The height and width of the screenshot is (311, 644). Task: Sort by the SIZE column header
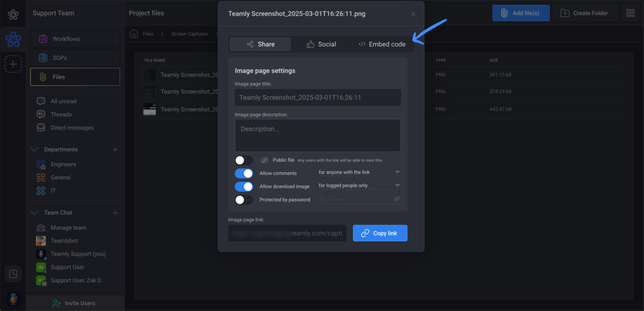click(x=494, y=60)
